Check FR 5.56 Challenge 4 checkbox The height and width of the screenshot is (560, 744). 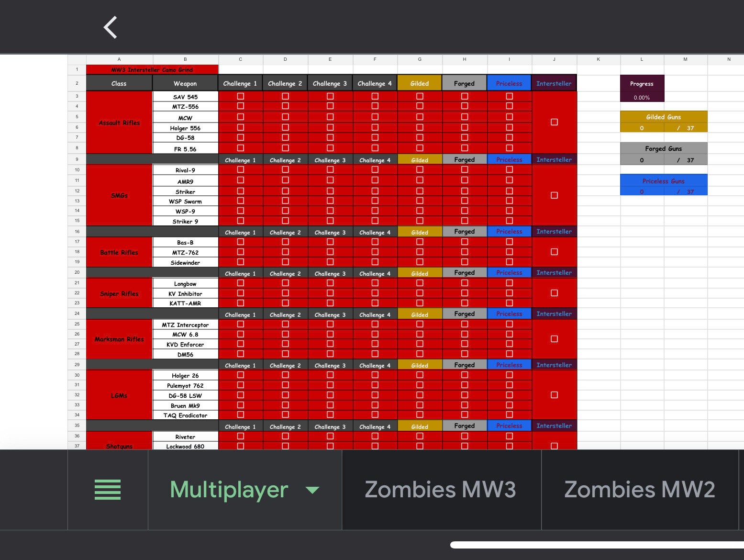pos(375,148)
